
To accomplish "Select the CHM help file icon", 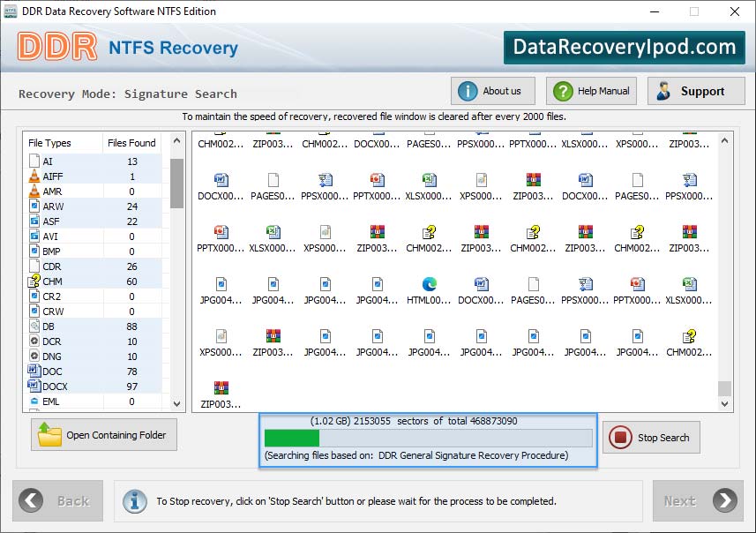I will (34, 281).
